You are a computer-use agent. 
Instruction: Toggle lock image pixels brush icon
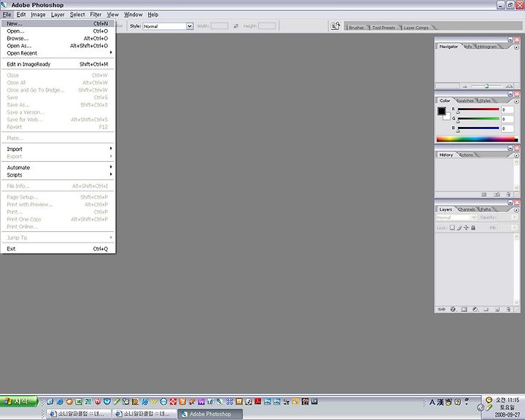tap(459, 227)
